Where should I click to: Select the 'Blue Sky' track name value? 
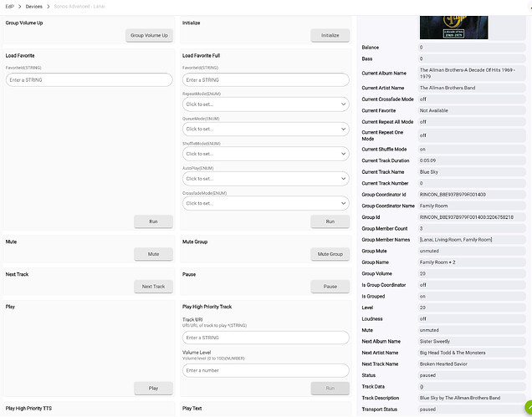[x=472, y=172]
